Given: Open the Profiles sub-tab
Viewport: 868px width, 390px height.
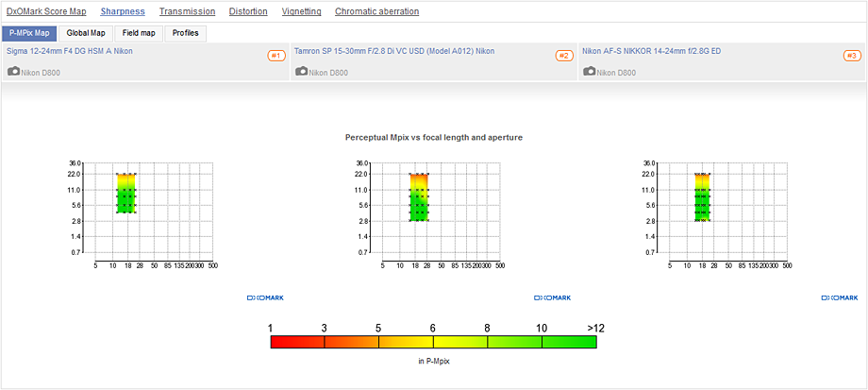Looking at the screenshot, I should click(x=185, y=33).
